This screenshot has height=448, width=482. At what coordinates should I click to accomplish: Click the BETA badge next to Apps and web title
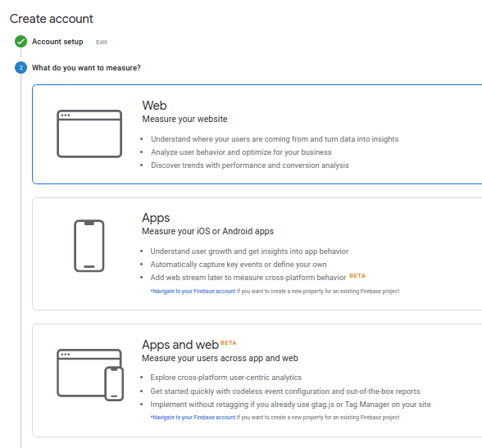coord(229,343)
